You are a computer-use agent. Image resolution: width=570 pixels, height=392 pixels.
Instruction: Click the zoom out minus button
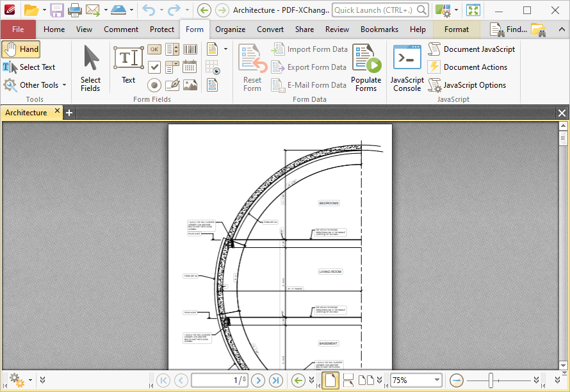tap(457, 380)
